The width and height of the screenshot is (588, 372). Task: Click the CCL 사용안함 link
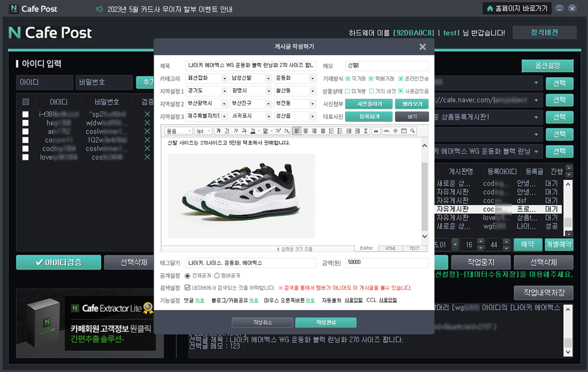(x=387, y=300)
